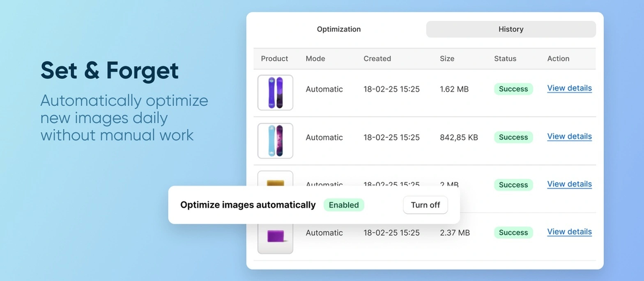Click the Mode column header
This screenshot has height=281, width=644.
click(x=315, y=59)
